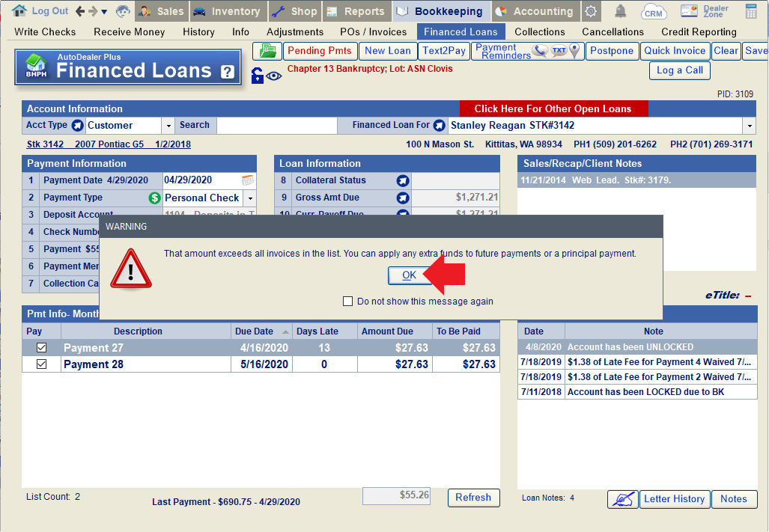
Task: Create a New Loan
Action: [387, 51]
